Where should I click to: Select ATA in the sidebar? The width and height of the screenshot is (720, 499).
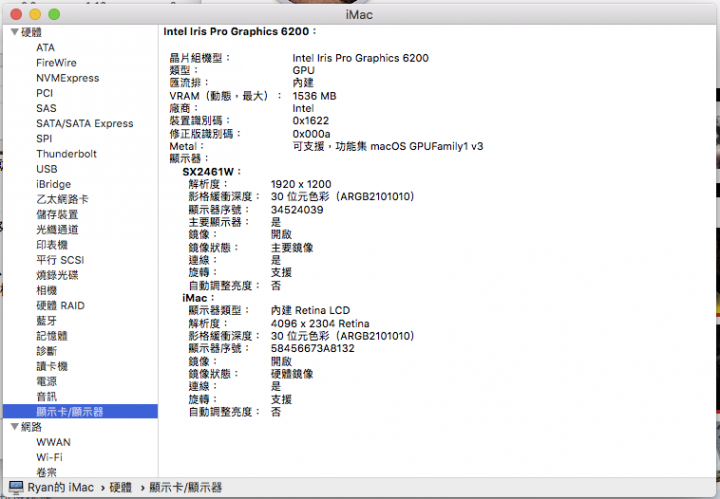pyautogui.click(x=45, y=47)
